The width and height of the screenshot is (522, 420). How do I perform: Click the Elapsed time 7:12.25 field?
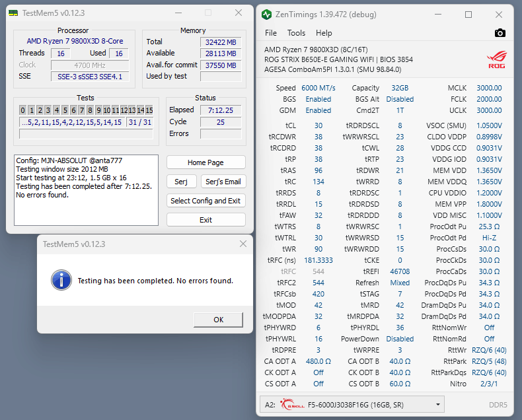221,110
